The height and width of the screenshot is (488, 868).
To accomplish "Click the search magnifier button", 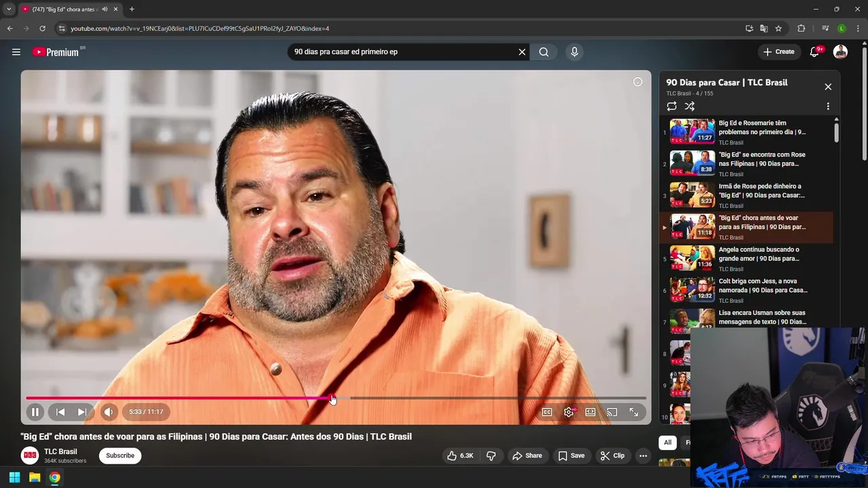I will click(x=544, y=52).
